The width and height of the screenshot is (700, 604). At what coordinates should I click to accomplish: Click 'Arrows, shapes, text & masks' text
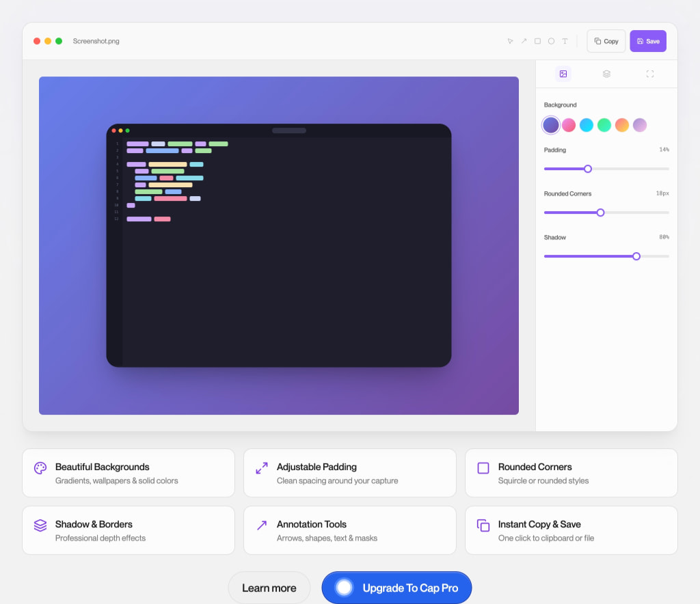tap(327, 538)
